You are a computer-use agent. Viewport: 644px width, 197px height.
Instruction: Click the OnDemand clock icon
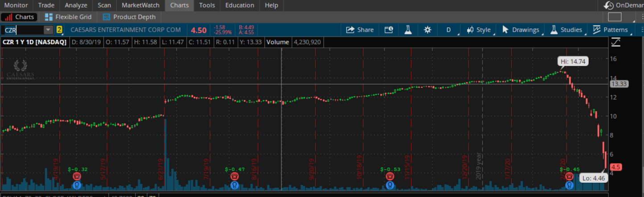point(609,5)
